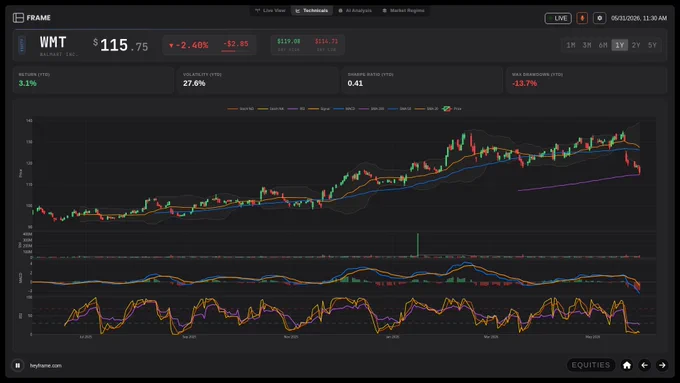Screen dimensions: 680x383
Task: Go to home via house icon
Action: pos(627,365)
